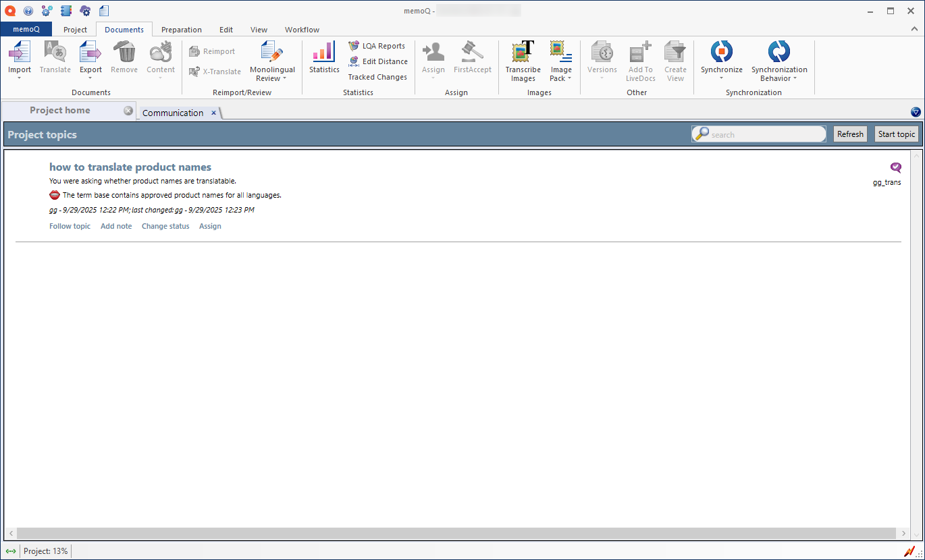Switch to Project home tab
Viewport: 925px width, 560px height.
click(x=59, y=111)
